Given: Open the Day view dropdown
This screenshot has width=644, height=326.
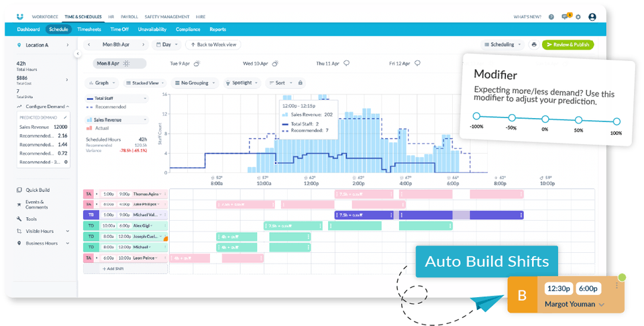Looking at the screenshot, I should (167, 45).
